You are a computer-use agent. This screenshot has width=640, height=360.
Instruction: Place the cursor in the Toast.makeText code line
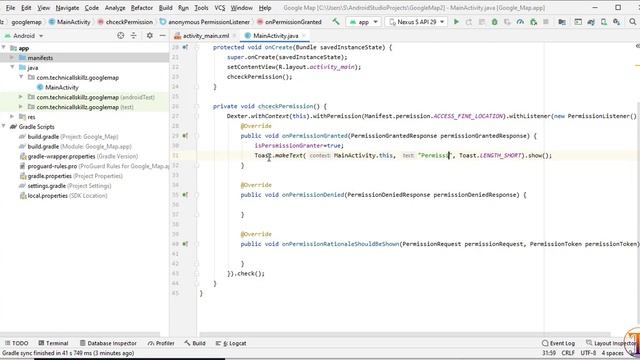click(x=403, y=156)
